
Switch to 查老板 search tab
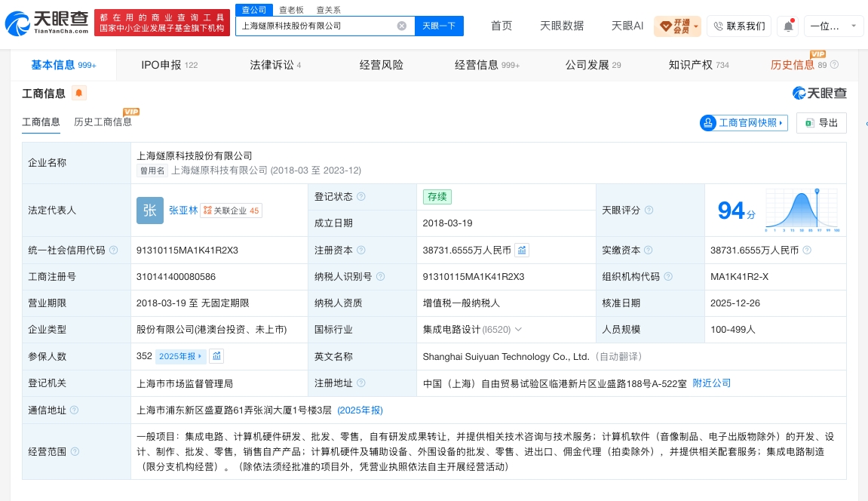click(291, 10)
